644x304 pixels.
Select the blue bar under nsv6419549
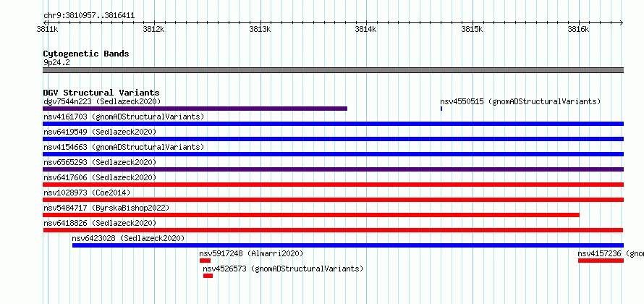(333, 139)
